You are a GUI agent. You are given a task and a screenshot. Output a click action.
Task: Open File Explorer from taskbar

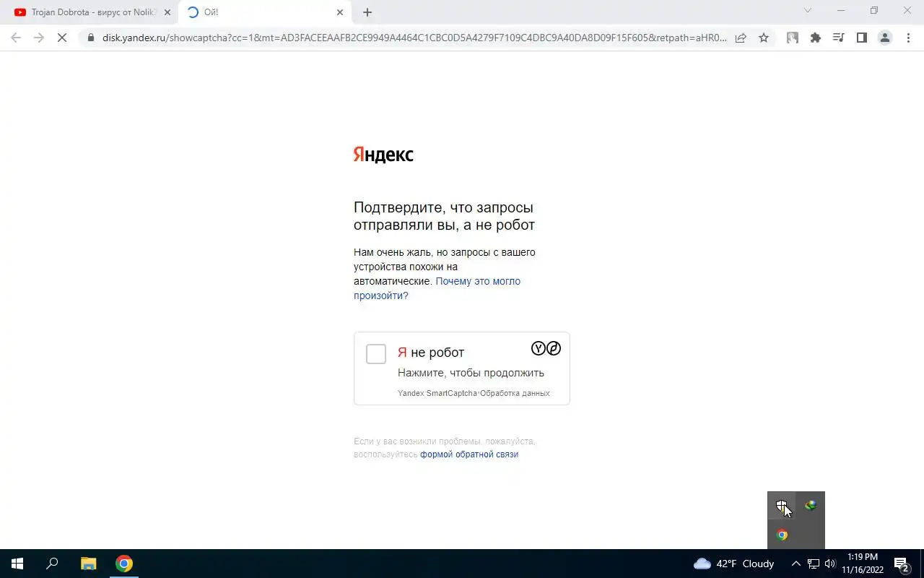(x=88, y=564)
